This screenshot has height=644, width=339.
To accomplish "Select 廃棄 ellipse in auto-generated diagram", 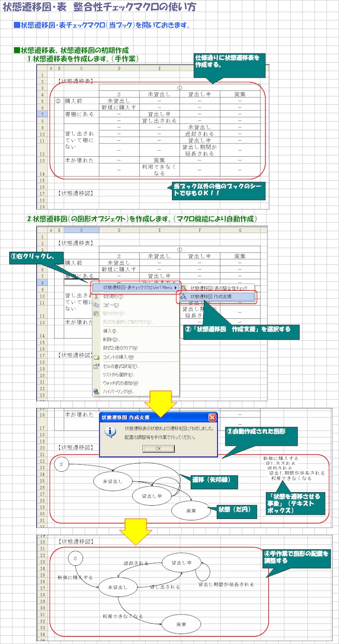I will pos(192,511).
